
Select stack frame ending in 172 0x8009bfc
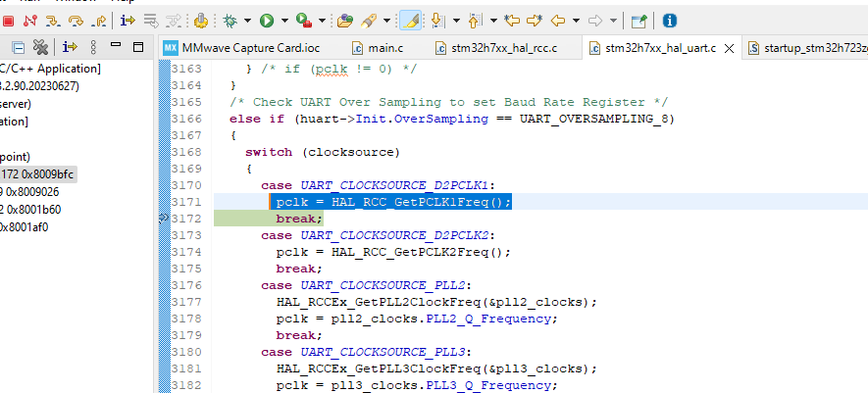[37, 174]
